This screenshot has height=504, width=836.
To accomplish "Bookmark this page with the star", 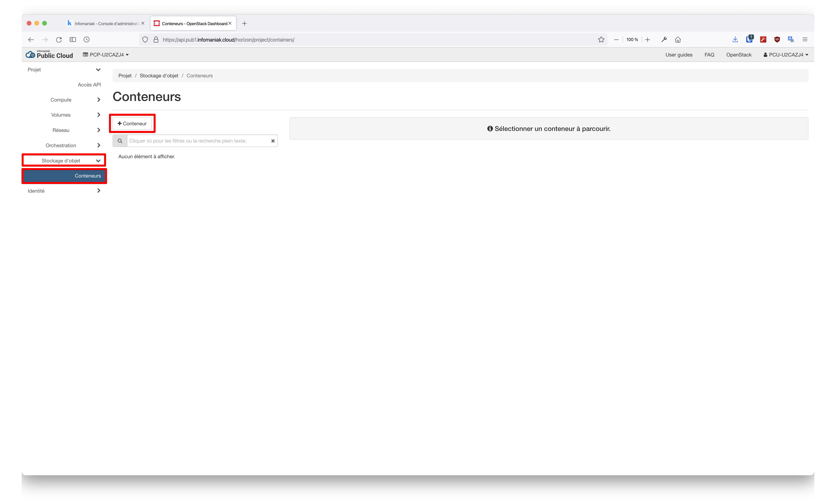I will click(601, 39).
